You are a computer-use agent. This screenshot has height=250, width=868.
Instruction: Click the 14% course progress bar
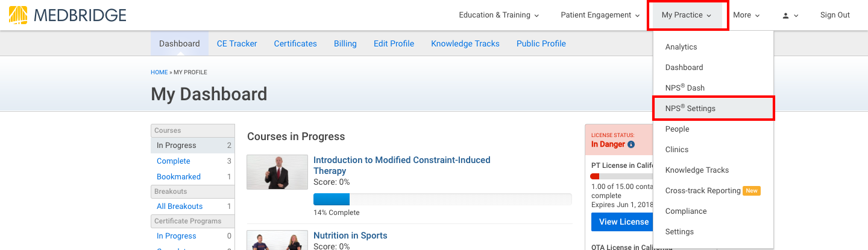coord(442,200)
